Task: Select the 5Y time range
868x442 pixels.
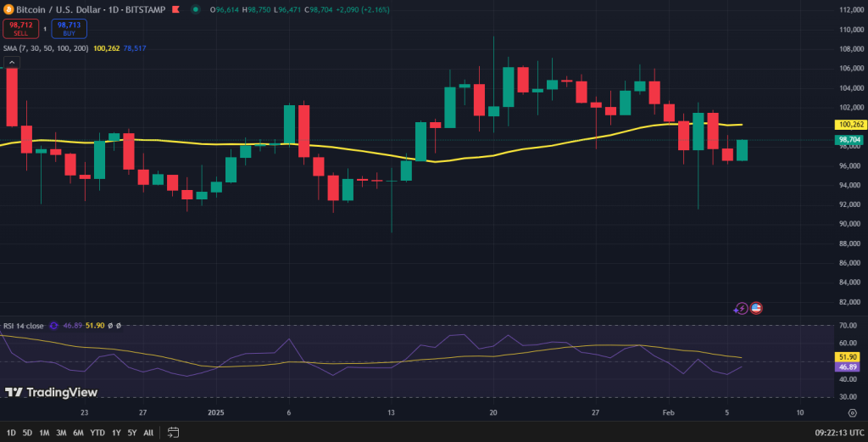Action: click(131, 433)
